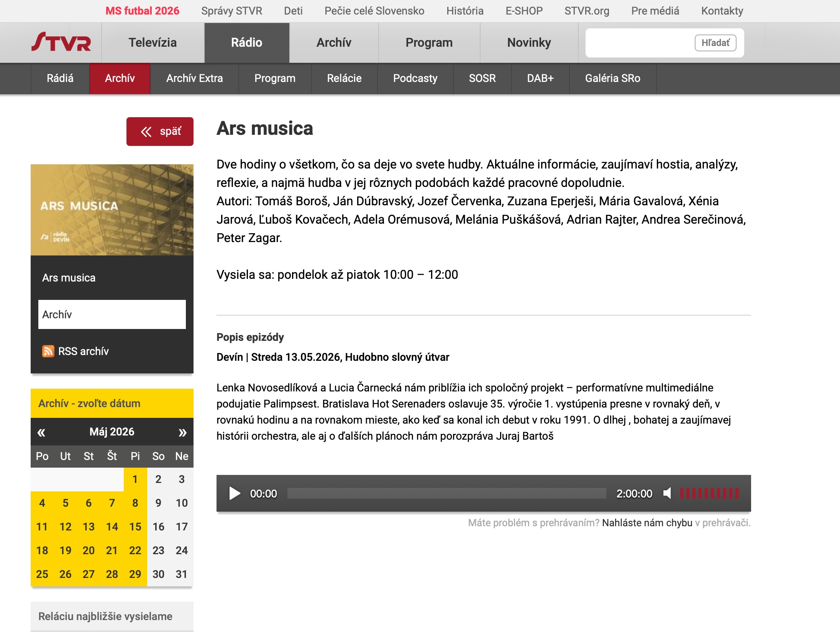Select May 8 in the calendar
Viewport: 840px width, 635px height.
coord(135,503)
